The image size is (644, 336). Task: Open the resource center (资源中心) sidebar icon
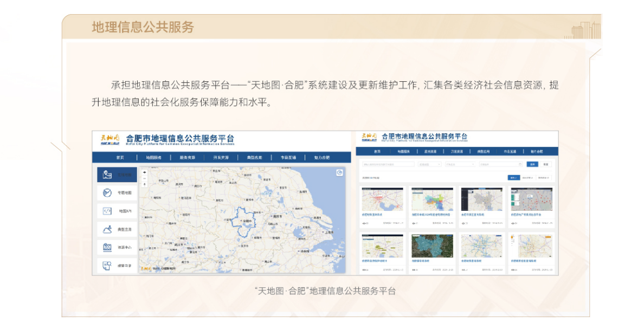pyautogui.click(x=107, y=247)
